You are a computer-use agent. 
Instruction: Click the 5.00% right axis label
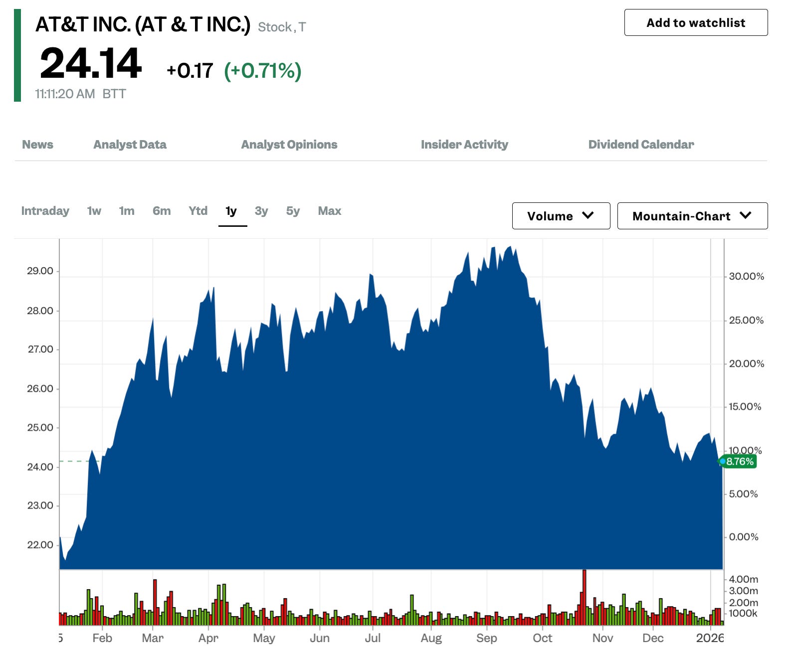[x=743, y=494]
